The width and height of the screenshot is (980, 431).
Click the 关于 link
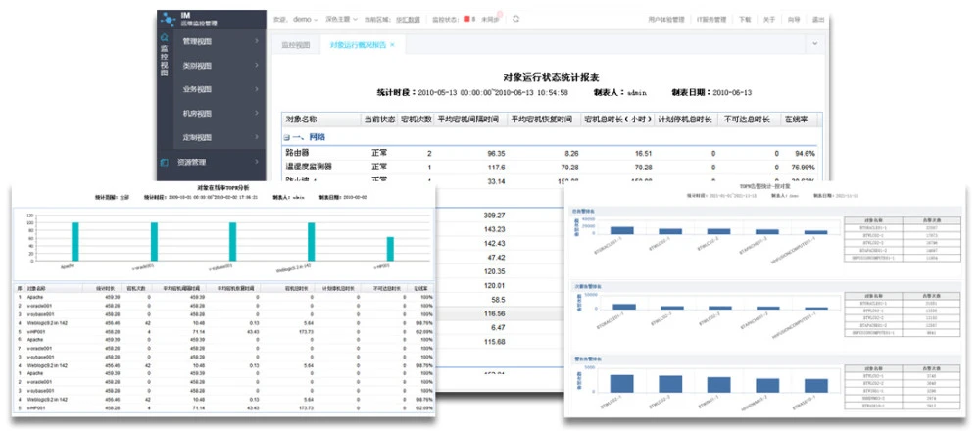(x=769, y=20)
